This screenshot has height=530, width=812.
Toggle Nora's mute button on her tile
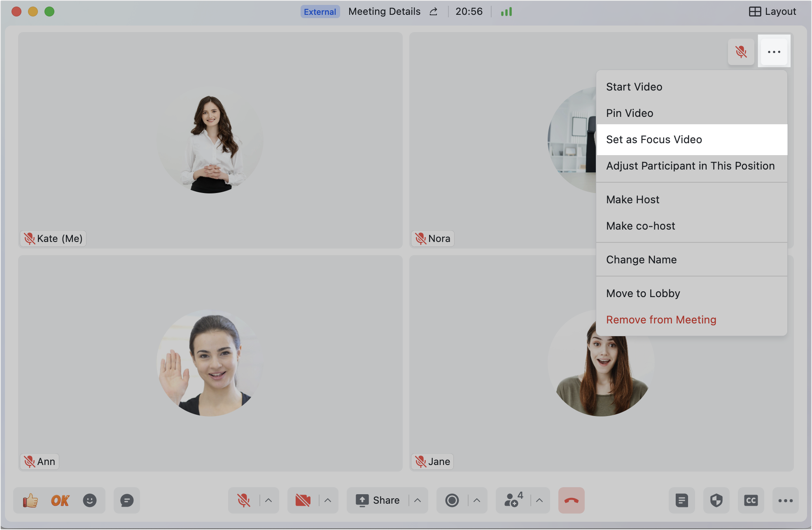[741, 52]
